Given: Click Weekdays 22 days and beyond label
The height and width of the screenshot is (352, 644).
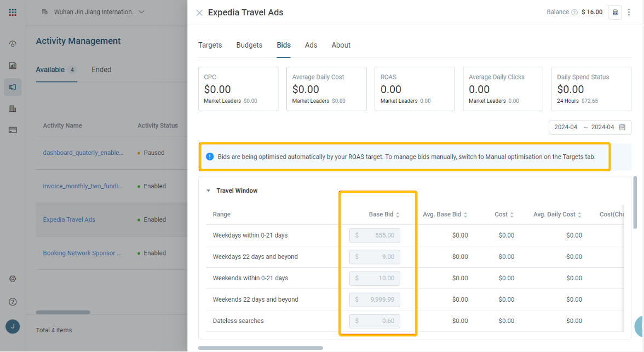Looking at the screenshot, I should (x=255, y=257).
